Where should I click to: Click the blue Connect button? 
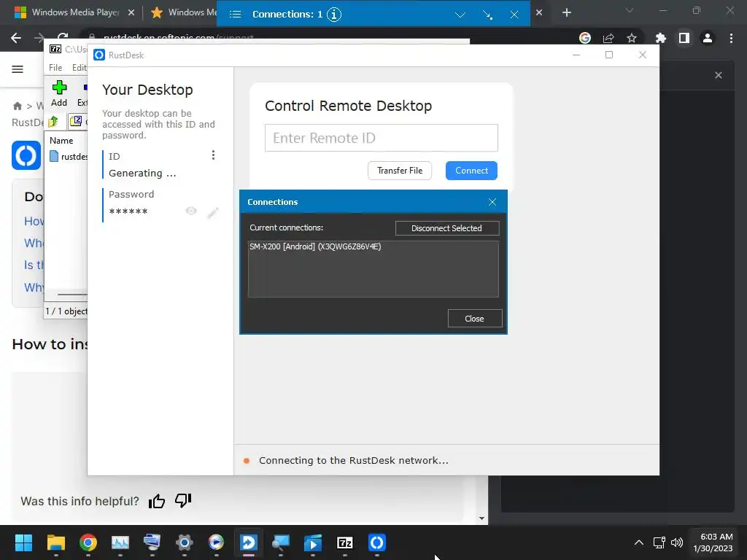(x=471, y=171)
